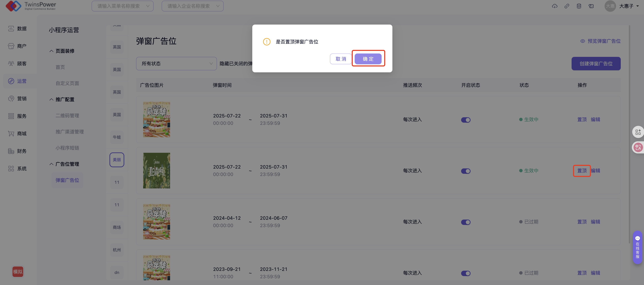The height and width of the screenshot is (285, 644).
Task: Click the cloud download icon in header
Action: 555,6
